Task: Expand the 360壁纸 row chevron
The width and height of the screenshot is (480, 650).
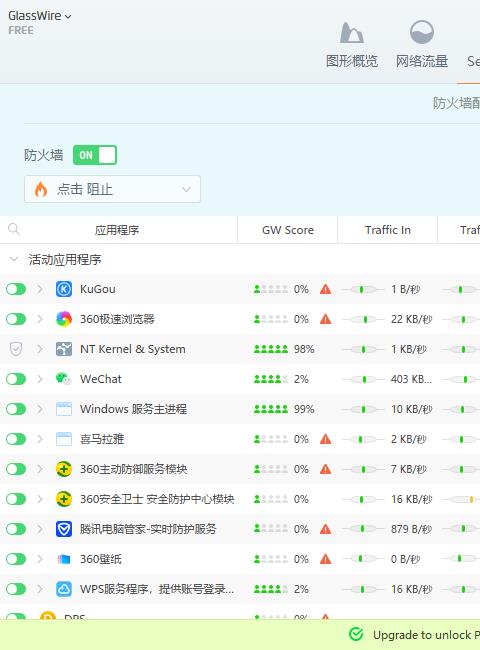Action: click(x=40, y=559)
